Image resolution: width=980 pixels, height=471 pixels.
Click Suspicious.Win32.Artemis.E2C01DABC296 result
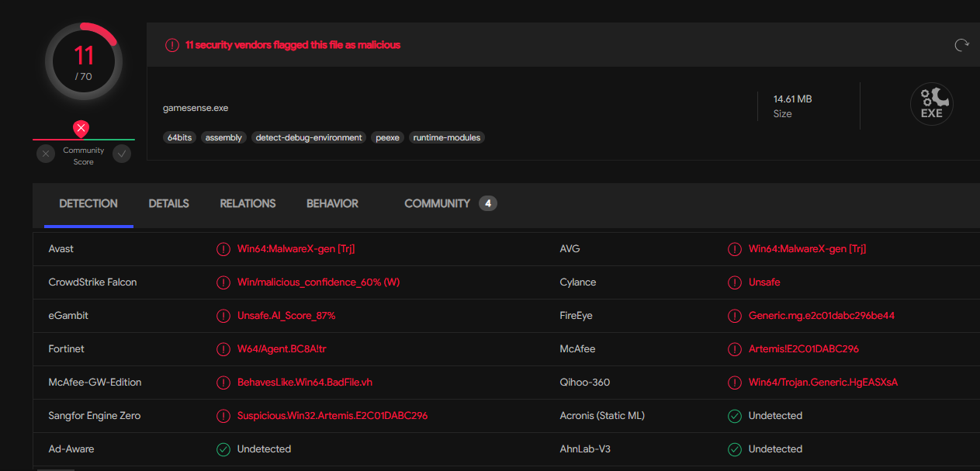[x=333, y=416]
